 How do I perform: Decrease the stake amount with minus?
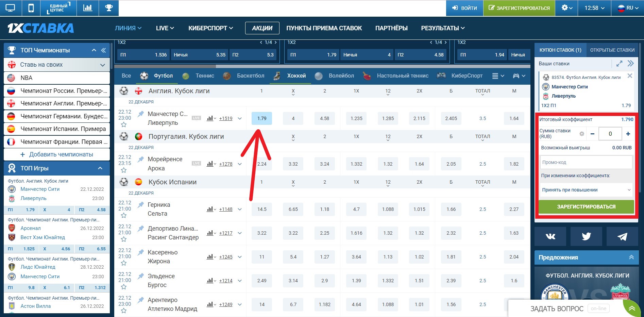click(x=592, y=134)
